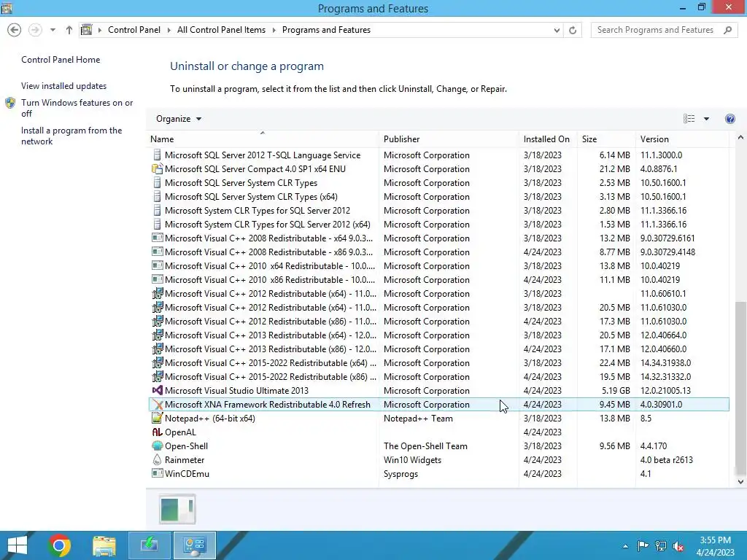Image resolution: width=747 pixels, height=560 pixels.
Task: Go up one folder level
Action: [x=69, y=30]
